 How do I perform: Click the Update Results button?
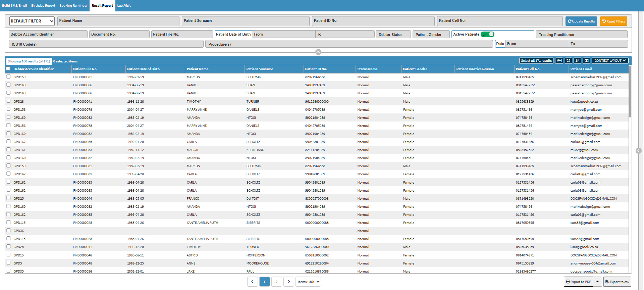581,21
